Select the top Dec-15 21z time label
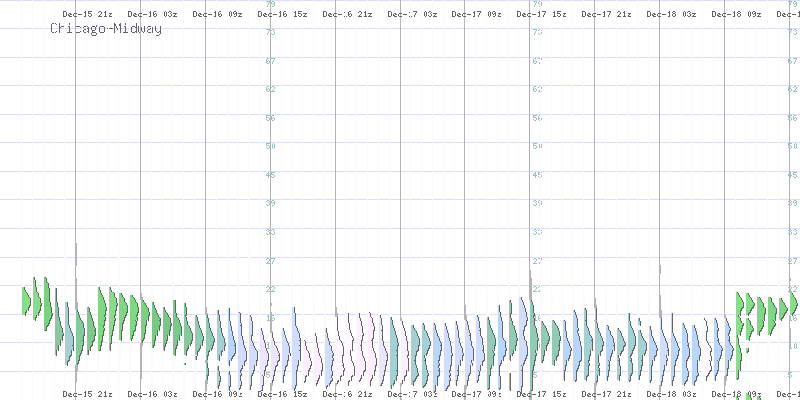Screen dimensions: 800x400 tap(86, 15)
